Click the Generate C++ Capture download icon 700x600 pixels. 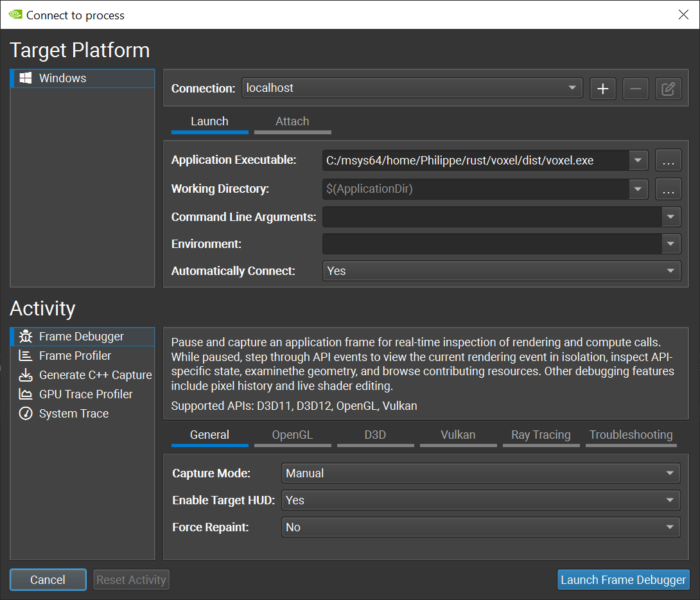tap(26, 375)
